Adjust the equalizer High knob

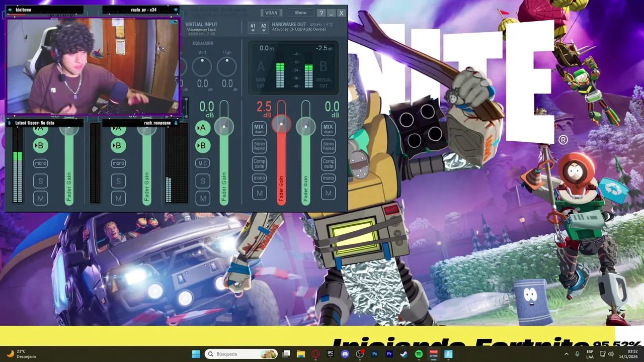tap(227, 66)
